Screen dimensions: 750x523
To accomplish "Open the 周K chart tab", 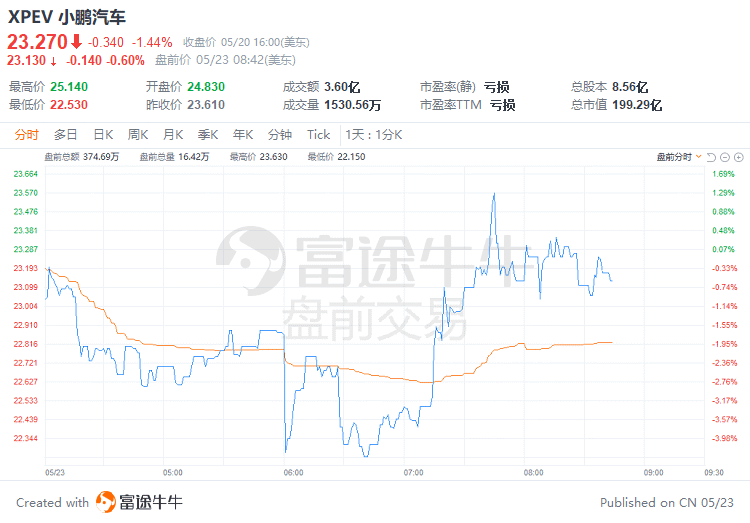I will [x=138, y=135].
